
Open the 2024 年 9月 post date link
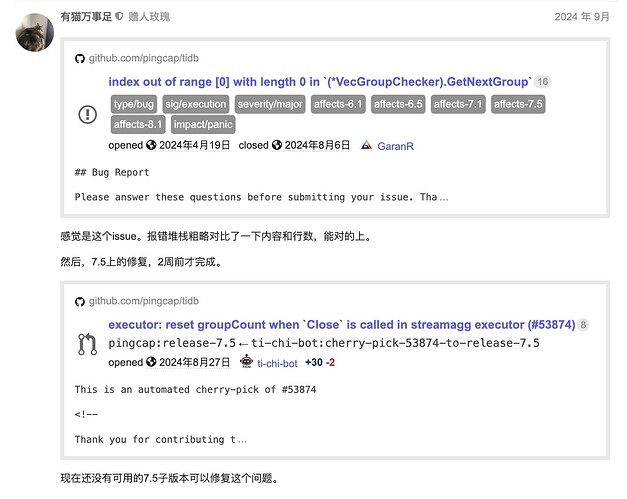point(582,17)
